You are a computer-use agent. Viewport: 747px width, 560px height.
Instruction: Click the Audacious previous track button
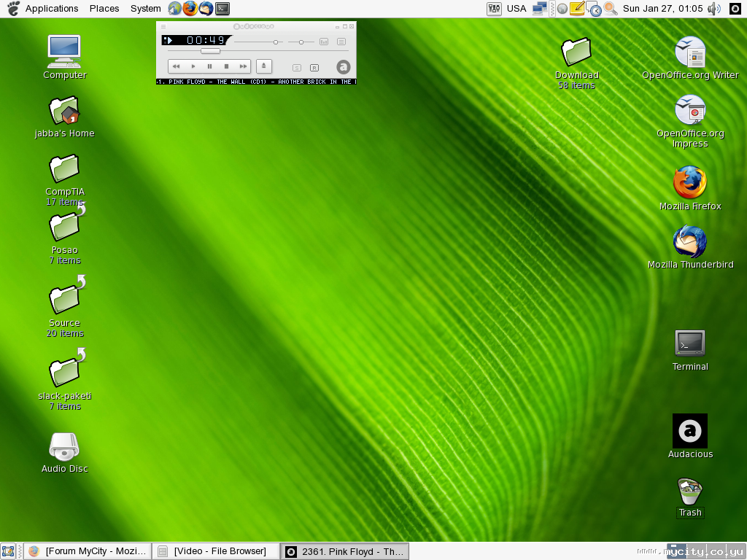177,66
